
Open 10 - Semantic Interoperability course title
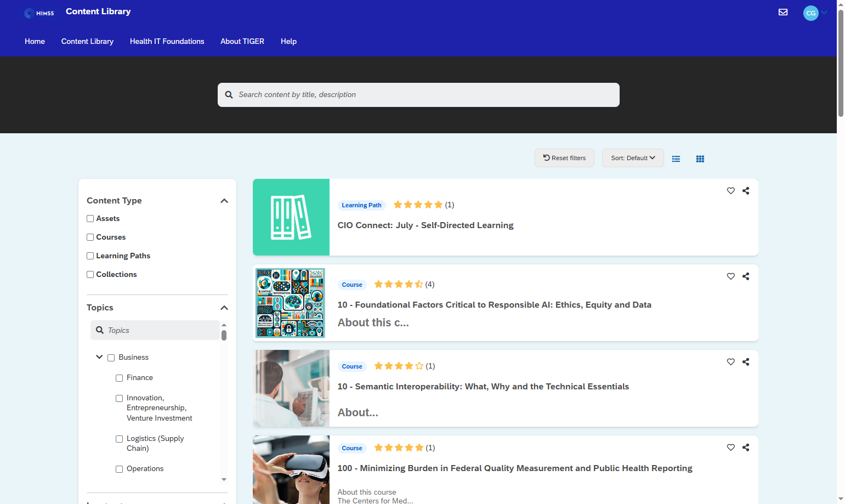point(483,387)
